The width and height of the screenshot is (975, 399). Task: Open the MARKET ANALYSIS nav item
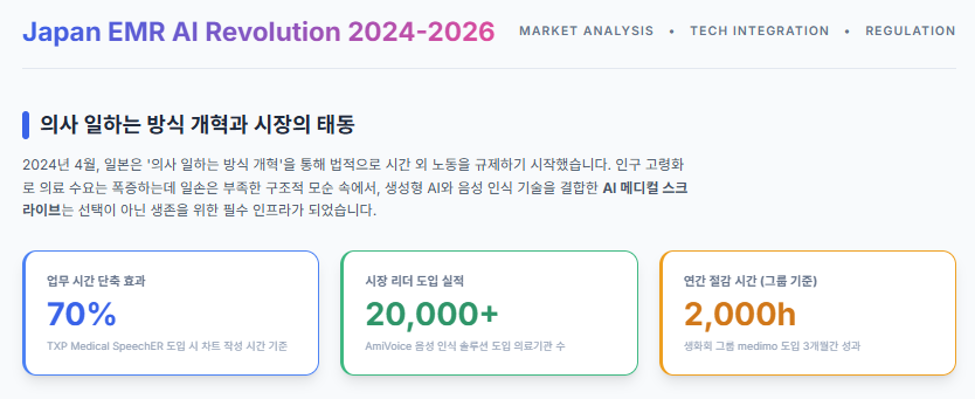pyautogui.click(x=586, y=31)
